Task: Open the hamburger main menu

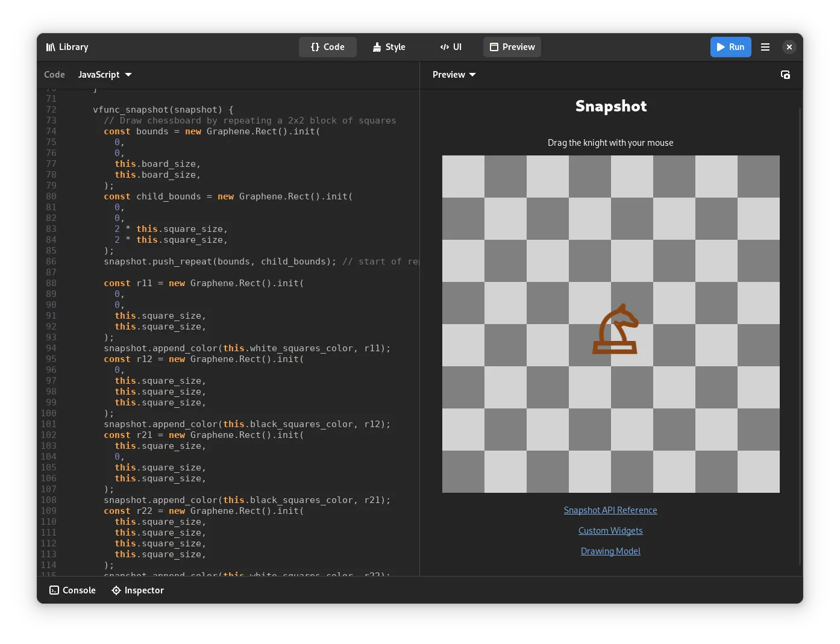Action: tap(765, 47)
